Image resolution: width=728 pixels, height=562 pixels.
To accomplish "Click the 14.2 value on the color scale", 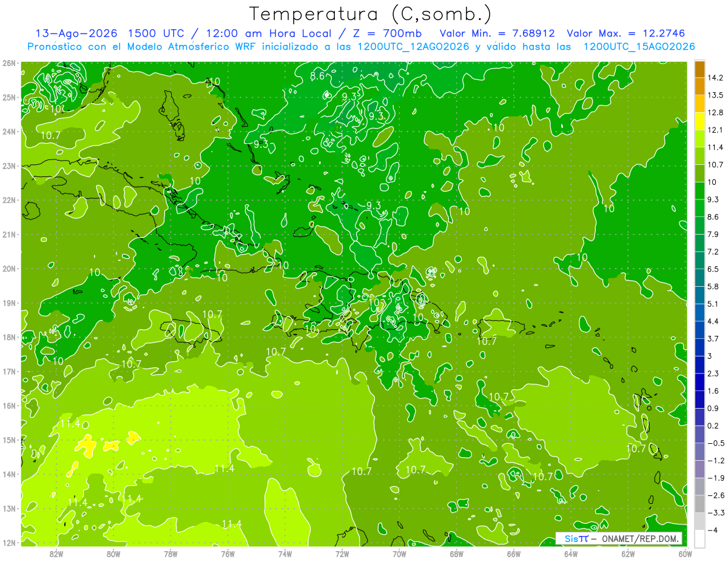I will (x=715, y=78).
